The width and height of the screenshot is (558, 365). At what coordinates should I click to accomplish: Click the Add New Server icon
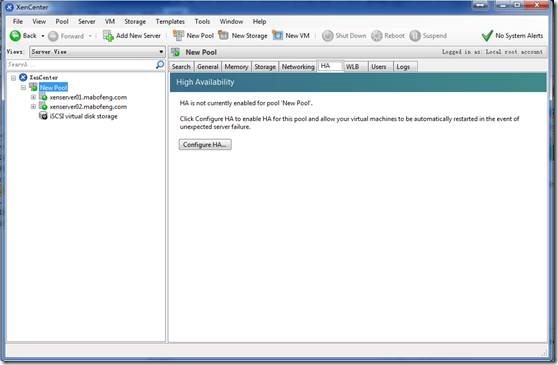point(108,36)
